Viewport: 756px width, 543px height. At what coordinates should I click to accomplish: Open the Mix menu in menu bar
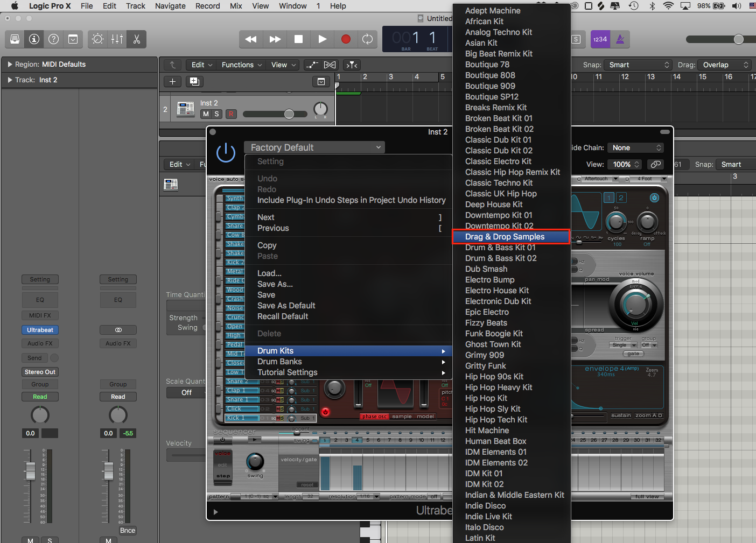click(236, 6)
